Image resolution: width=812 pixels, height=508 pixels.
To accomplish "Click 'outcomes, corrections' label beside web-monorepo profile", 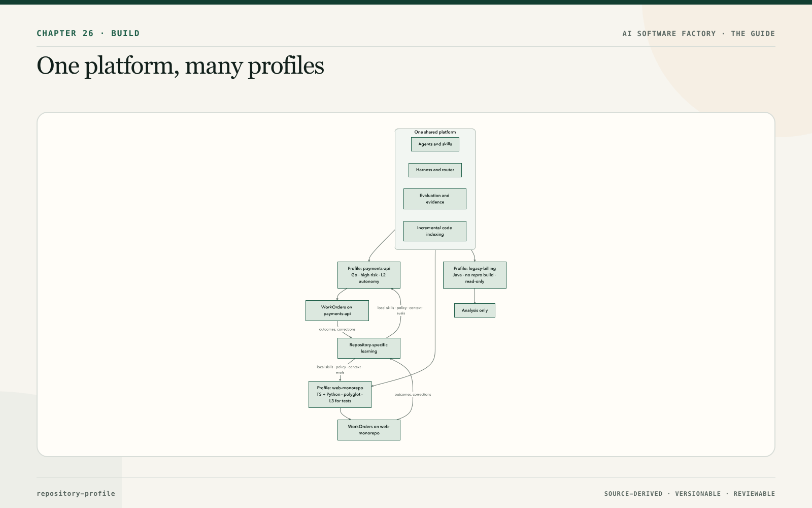I will [413, 395].
